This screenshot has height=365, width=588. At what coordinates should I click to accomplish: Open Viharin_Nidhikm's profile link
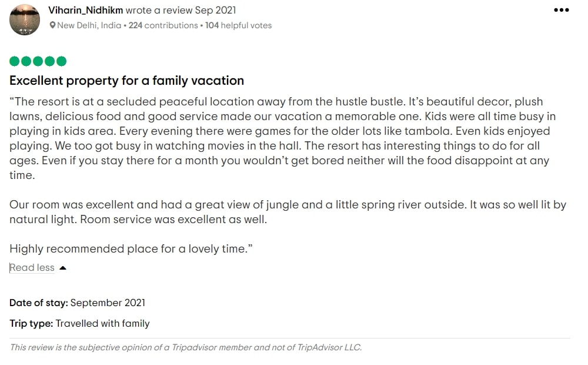click(x=85, y=10)
